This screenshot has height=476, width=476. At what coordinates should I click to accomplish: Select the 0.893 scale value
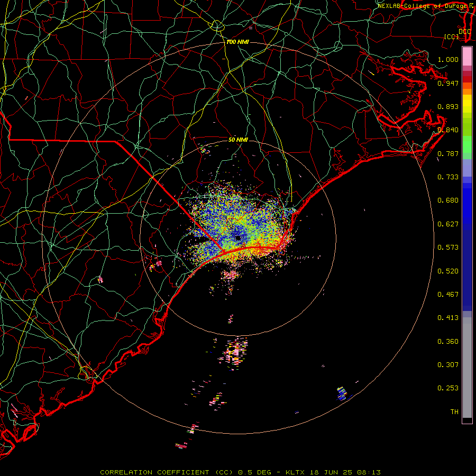(x=448, y=106)
